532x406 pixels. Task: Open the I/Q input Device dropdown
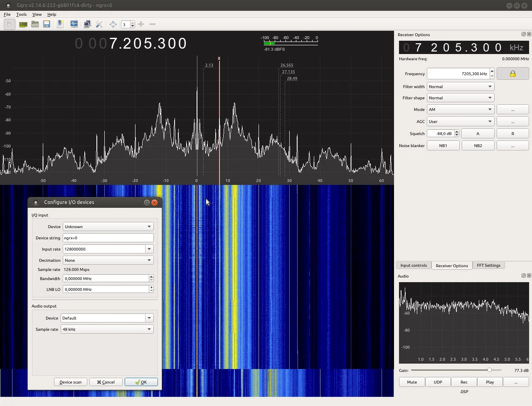click(x=108, y=226)
